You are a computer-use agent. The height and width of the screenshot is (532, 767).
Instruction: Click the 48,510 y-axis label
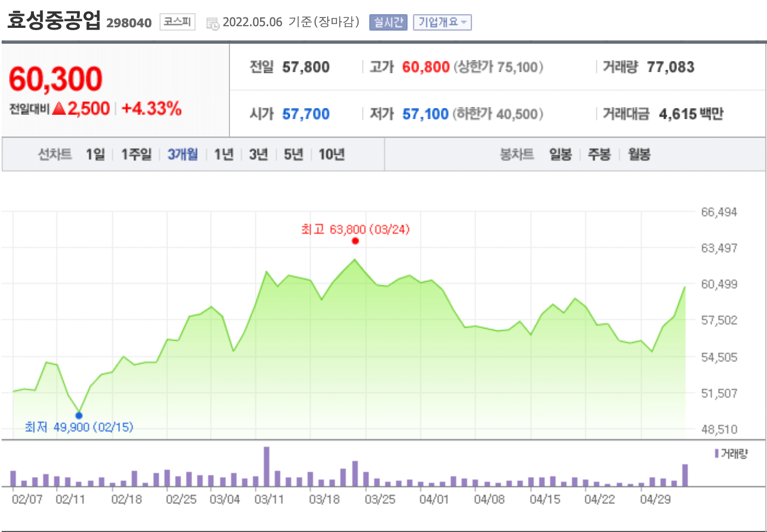(719, 429)
